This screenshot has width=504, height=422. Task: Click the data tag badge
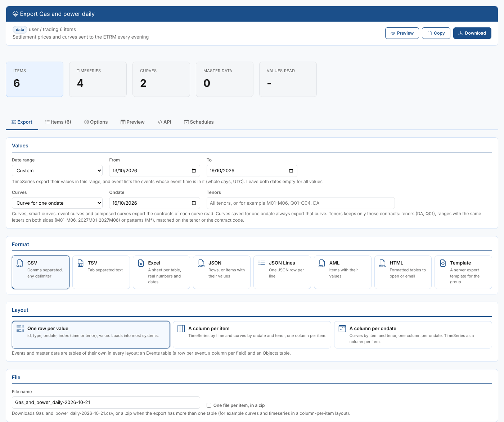click(20, 30)
